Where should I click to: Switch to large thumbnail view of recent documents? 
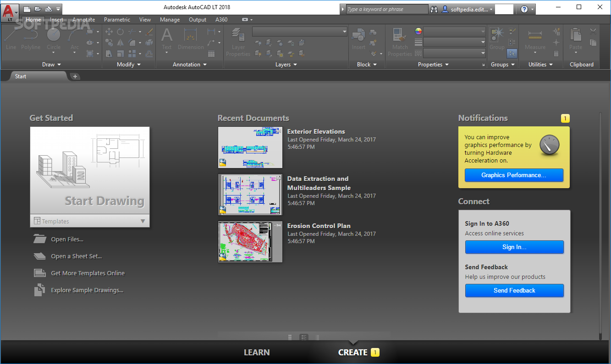tap(290, 337)
